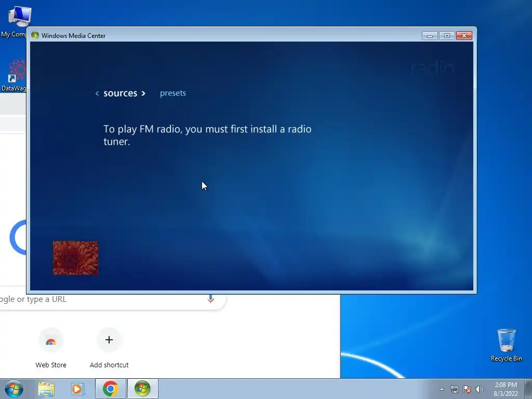Switch to Google Chrome on the taskbar
Viewport: 532px width, 399px height.
click(x=110, y=389)
